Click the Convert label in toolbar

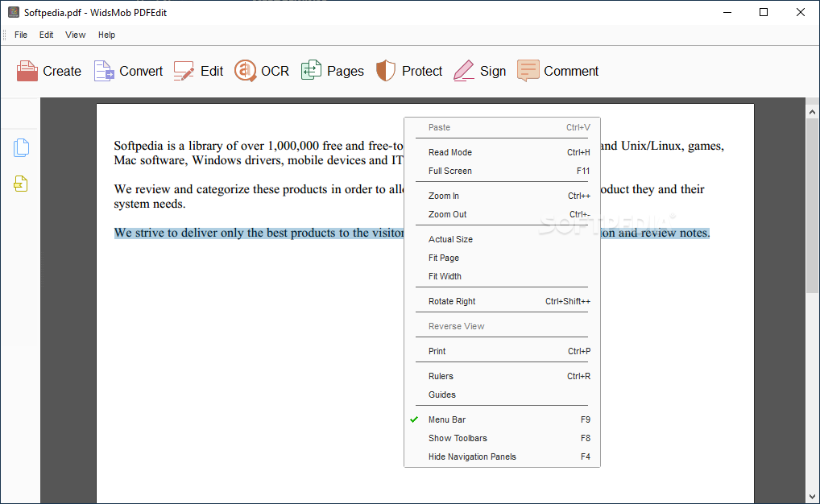click(x=141, y=71)
